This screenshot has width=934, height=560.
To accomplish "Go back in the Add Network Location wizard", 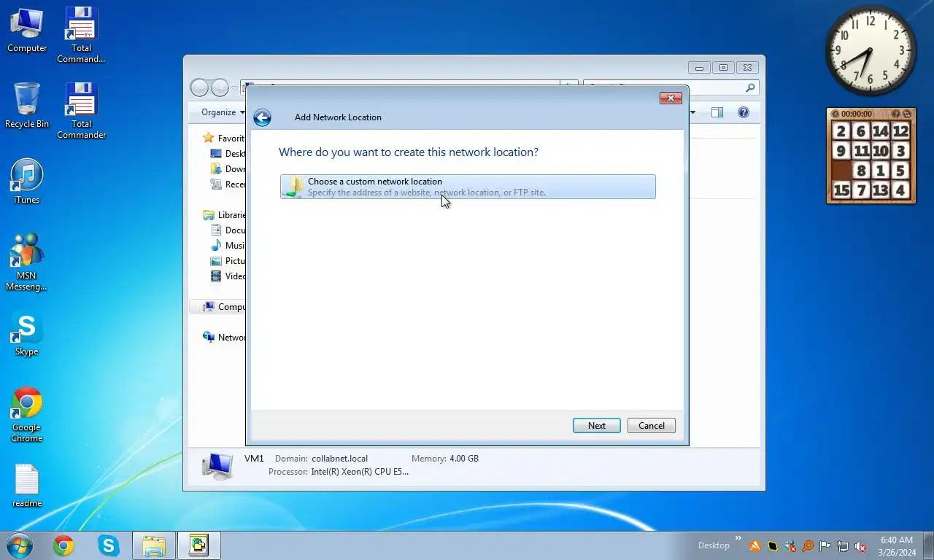I will (x=262, y=117).
